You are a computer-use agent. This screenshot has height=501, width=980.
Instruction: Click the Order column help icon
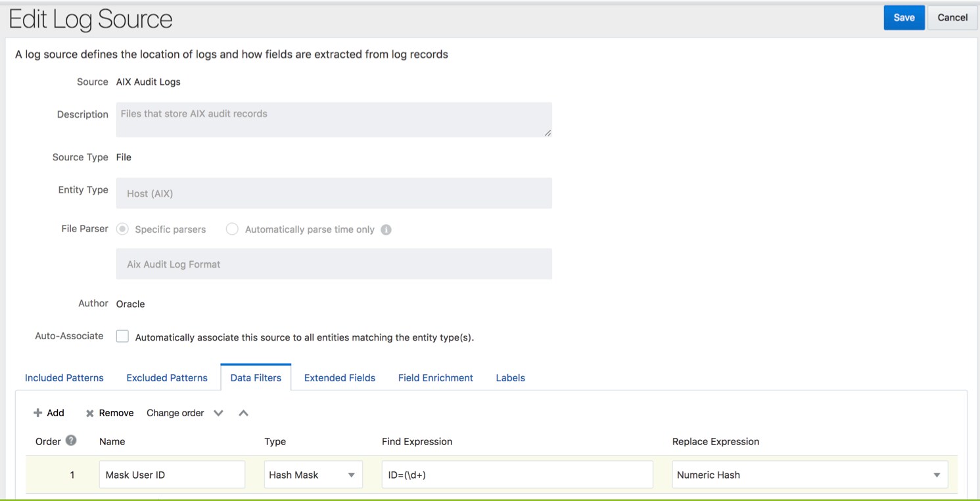click(71, 441)
